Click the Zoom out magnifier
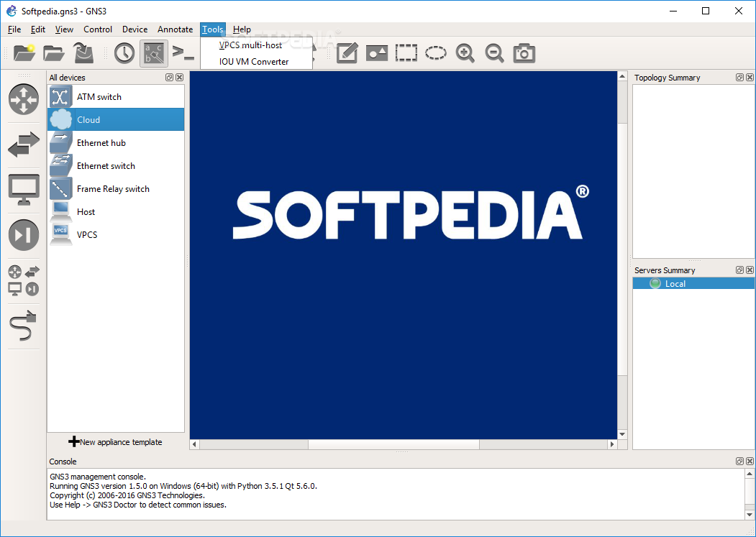The width and height of the screenshot is (756, 537). [495, 52]
